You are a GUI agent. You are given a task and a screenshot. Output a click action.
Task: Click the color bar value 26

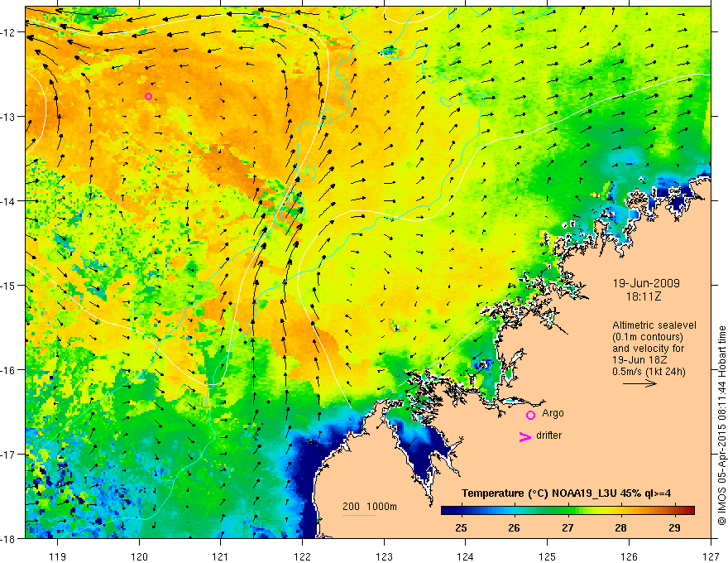point(514,528)
